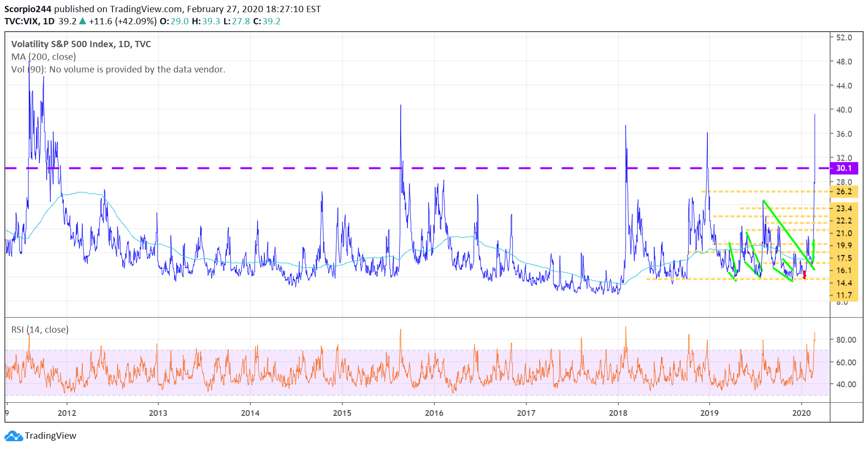Click the 2018 year label on time axis
The height and width of the screenshot is (449, 868).
[618, 413]
